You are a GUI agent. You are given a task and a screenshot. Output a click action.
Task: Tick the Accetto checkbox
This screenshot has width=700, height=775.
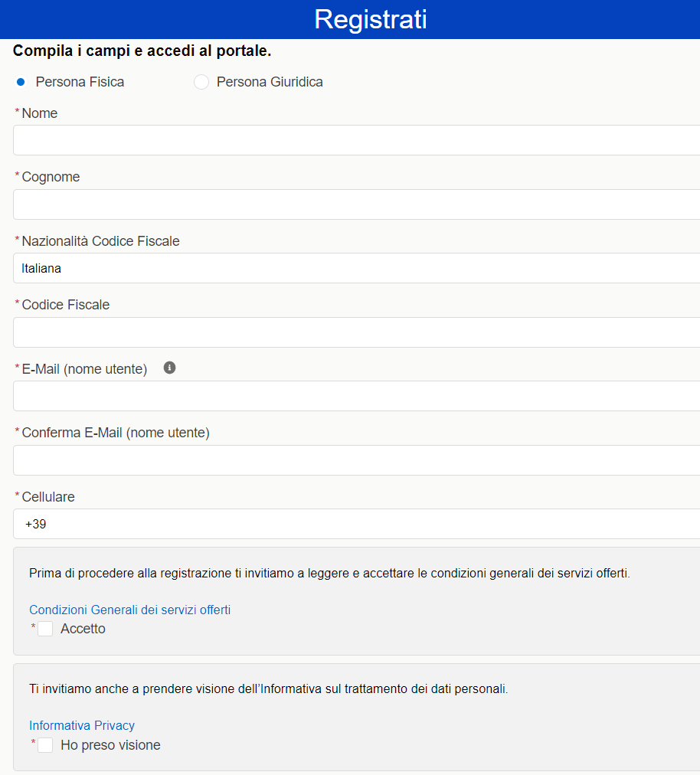pyautogui.click(x=46, y=629)
